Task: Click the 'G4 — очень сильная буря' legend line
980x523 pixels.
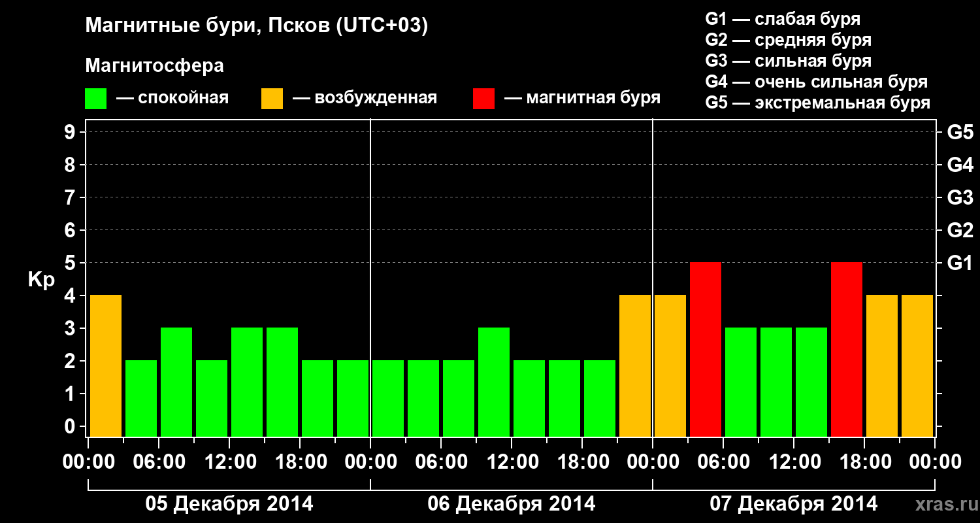Action: tap(816, 82)
